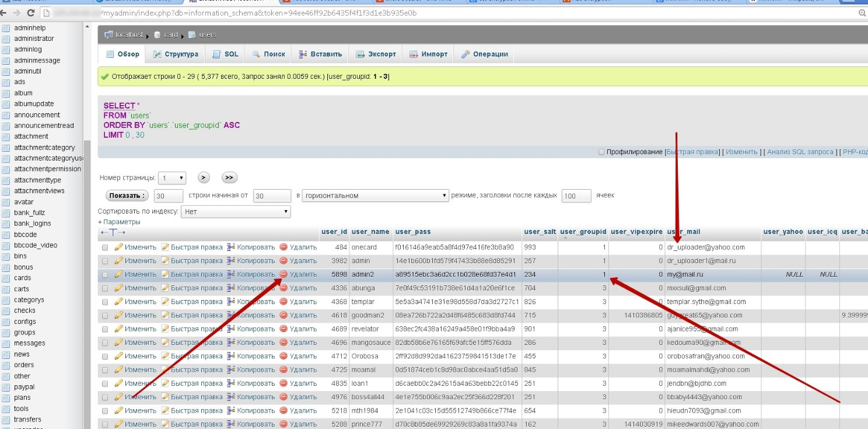Viewport: 868px width, 429px height.
Task: Tick the checkbox for mangosauce row
Action: click(106, 343)
